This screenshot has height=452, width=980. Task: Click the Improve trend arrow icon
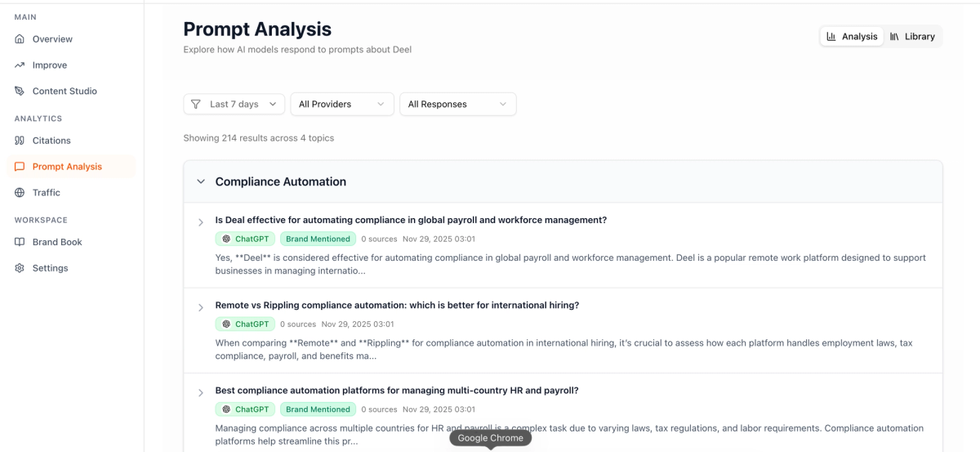pos(20,65)
